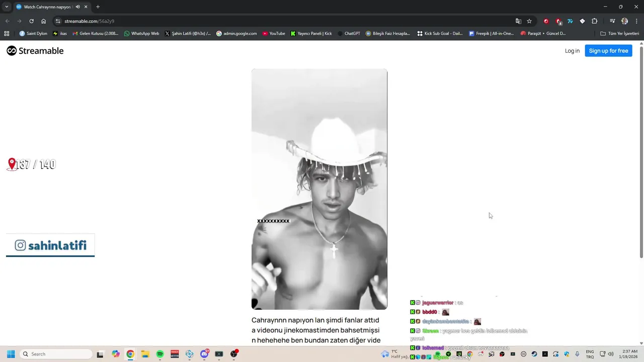644x362 pixels.
Task: Open File Explorer from the taskbar
Action: (145, 354)
